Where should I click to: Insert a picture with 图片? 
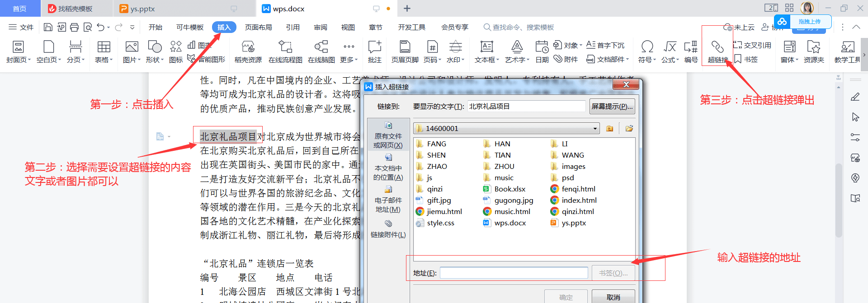[132, 51]
